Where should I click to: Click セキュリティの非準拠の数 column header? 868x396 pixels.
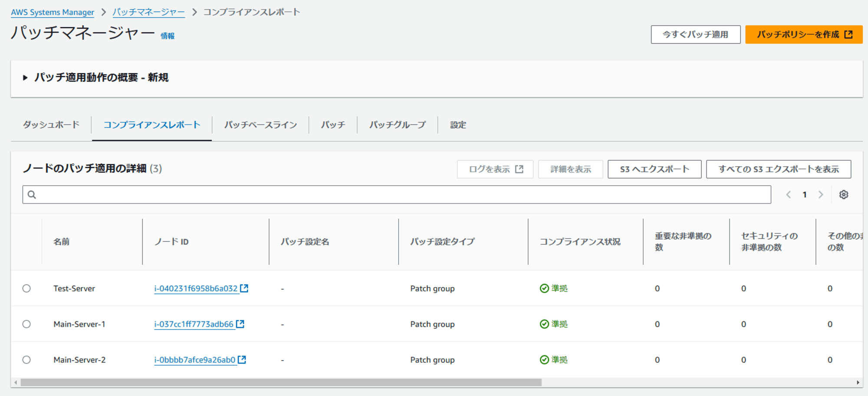click(769, 242)
